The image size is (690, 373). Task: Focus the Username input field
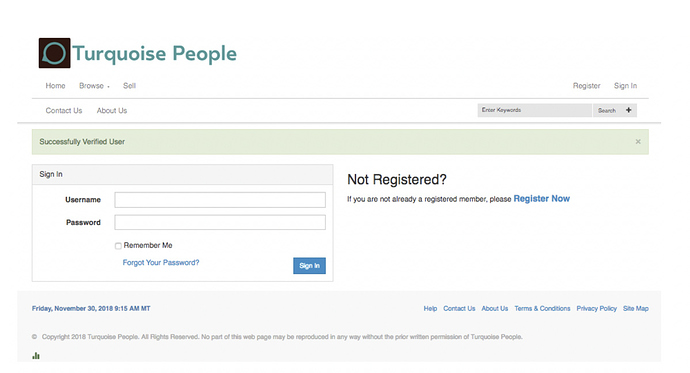click(220, 200)
